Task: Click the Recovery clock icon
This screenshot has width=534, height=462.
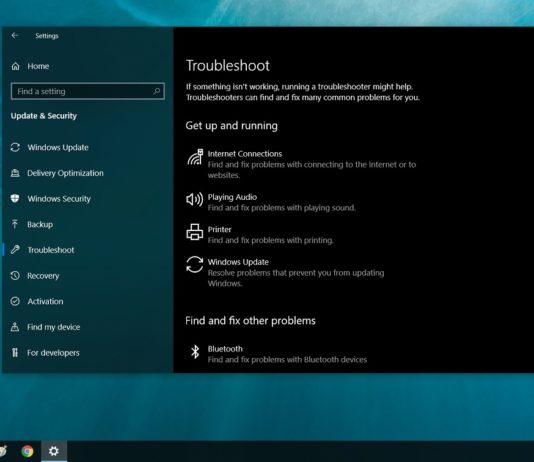Action: (15, 275)
